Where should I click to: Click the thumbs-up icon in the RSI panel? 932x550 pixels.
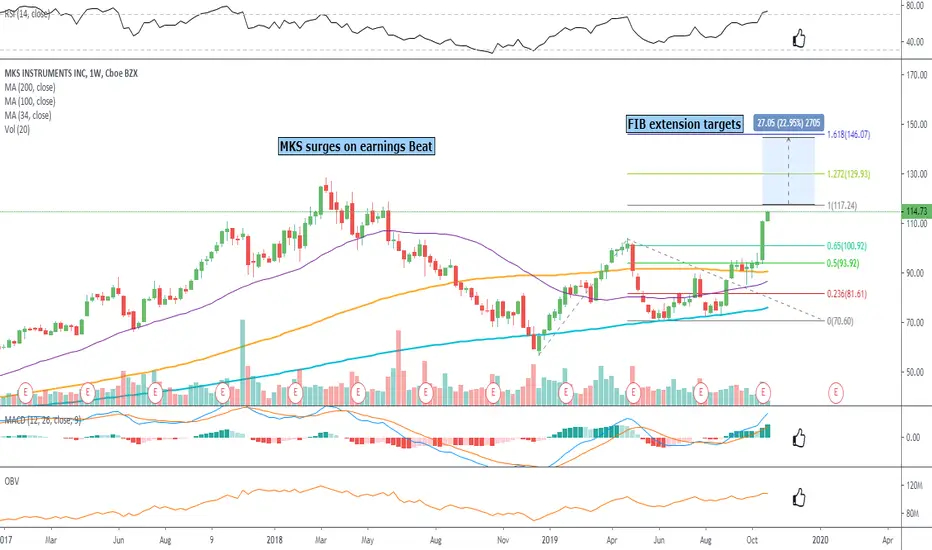coord(799,39)
